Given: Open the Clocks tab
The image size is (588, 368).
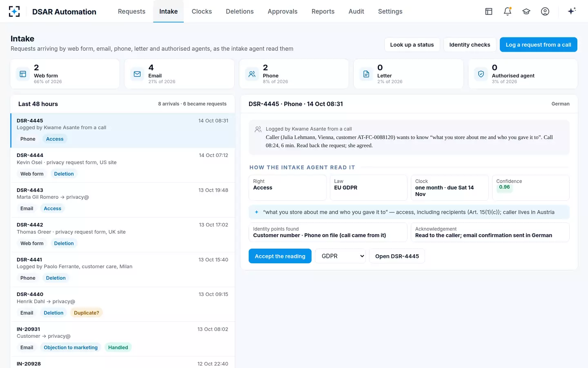Looking at the screenshot, I should [202, 11].
